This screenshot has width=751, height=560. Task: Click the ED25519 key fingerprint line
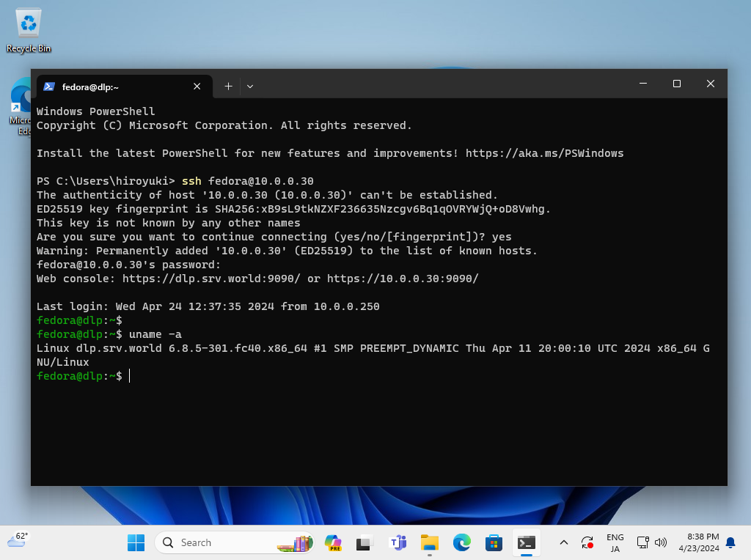coord(293,209)
